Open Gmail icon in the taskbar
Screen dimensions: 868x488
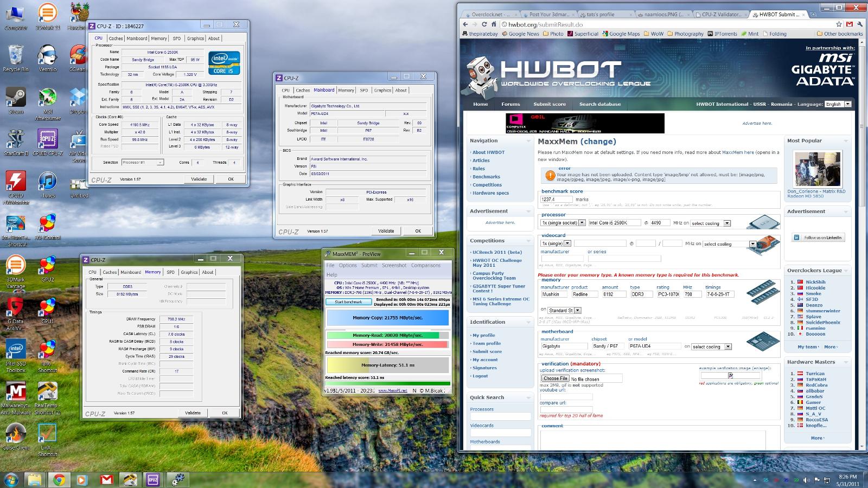pos(106,480)
